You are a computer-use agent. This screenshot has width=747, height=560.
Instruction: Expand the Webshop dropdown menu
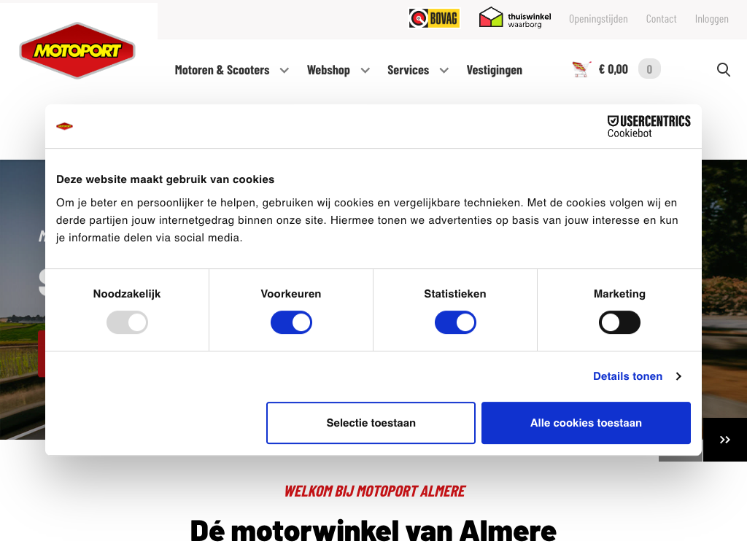[338, 70]
